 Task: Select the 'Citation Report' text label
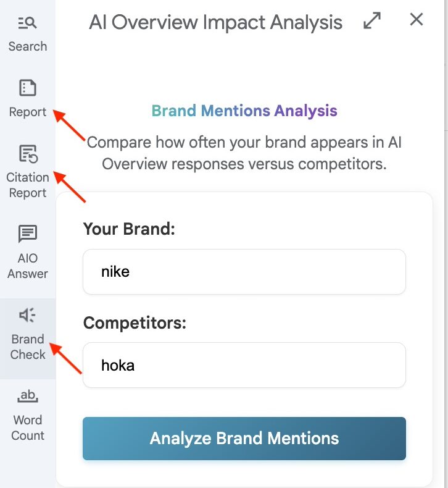pos(28,185)
